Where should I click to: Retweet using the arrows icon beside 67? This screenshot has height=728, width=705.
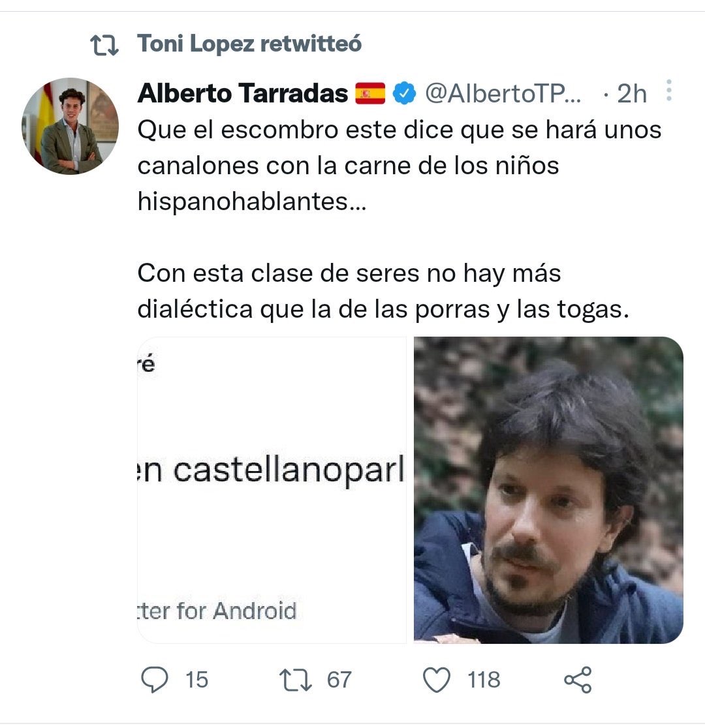[296, 680]
